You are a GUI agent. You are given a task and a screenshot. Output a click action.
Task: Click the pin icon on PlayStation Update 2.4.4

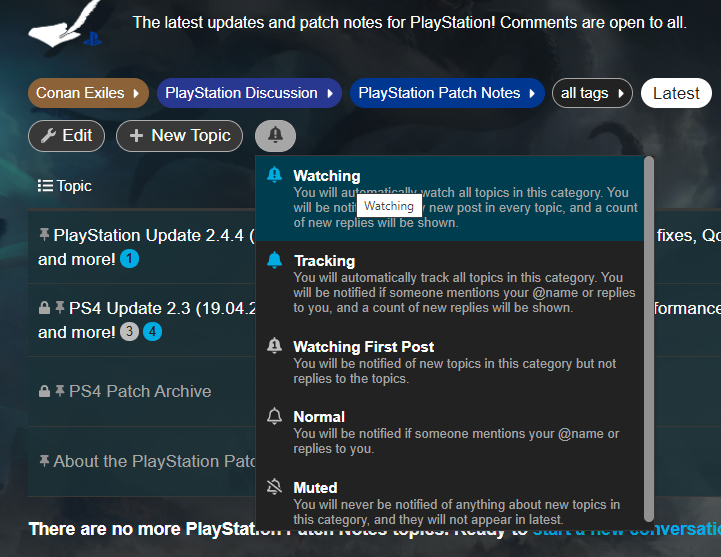pyautogui.click(x=44, y=235)
